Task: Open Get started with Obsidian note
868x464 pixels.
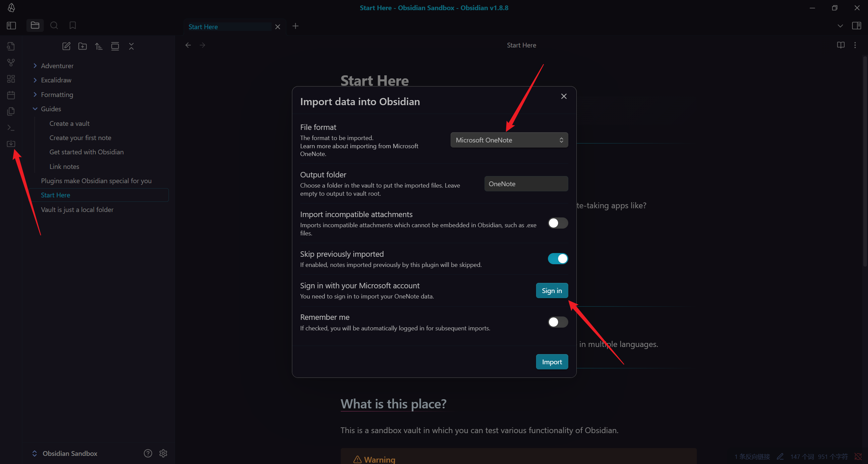Action: (x=86, y=152)
